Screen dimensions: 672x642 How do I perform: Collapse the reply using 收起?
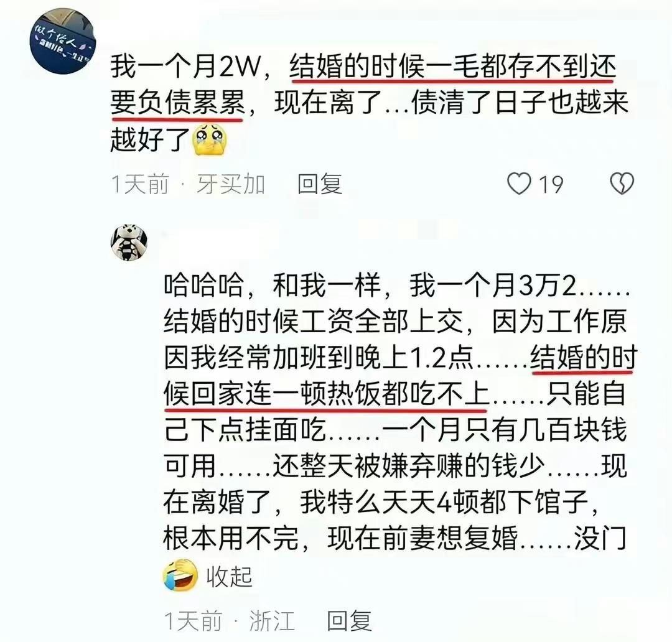(x=229, y=577)
